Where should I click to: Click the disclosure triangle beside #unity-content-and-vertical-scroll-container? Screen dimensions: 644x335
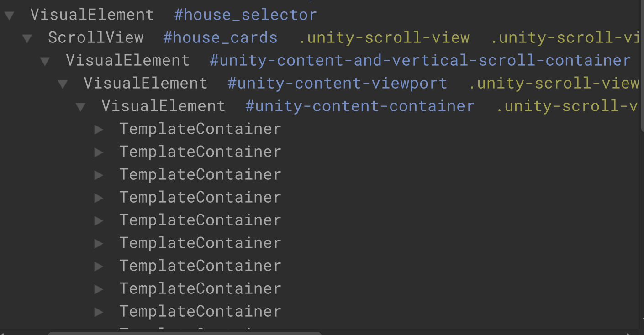coord(44,60)
